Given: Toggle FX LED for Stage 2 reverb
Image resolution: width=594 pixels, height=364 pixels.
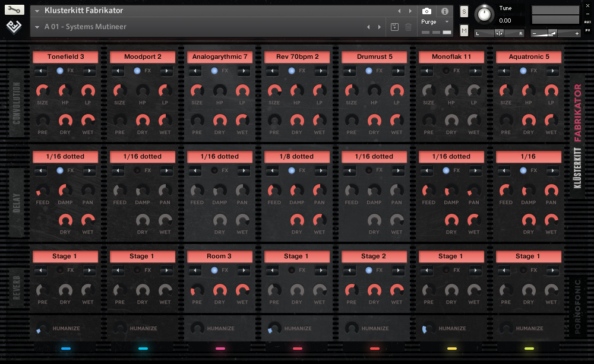Looking at the screenshot, I should 369,270.
